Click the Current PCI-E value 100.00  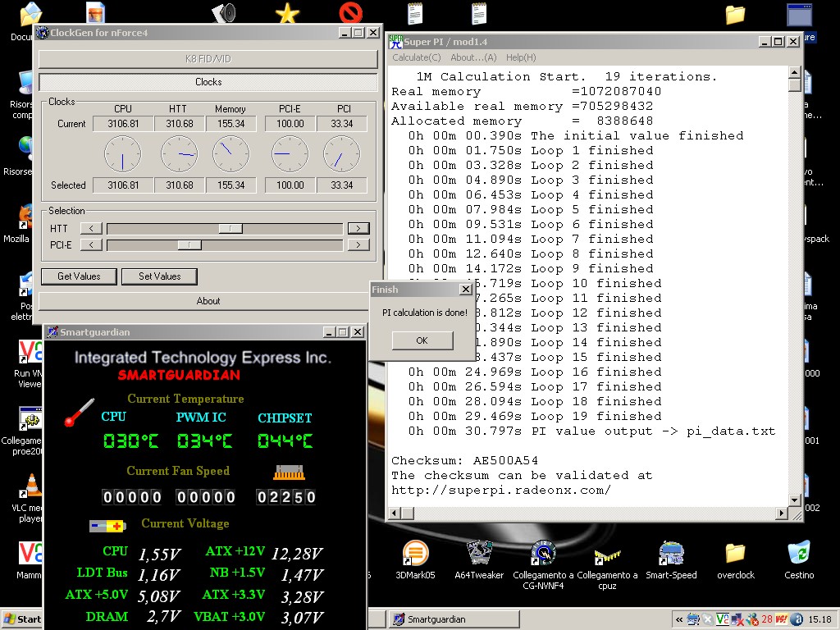coord(290,124)
